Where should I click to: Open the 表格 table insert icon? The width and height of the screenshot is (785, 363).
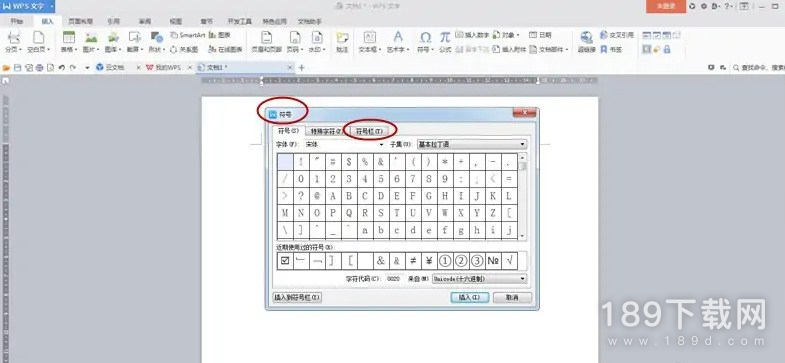pyautogui.click(x=69, y=38)
